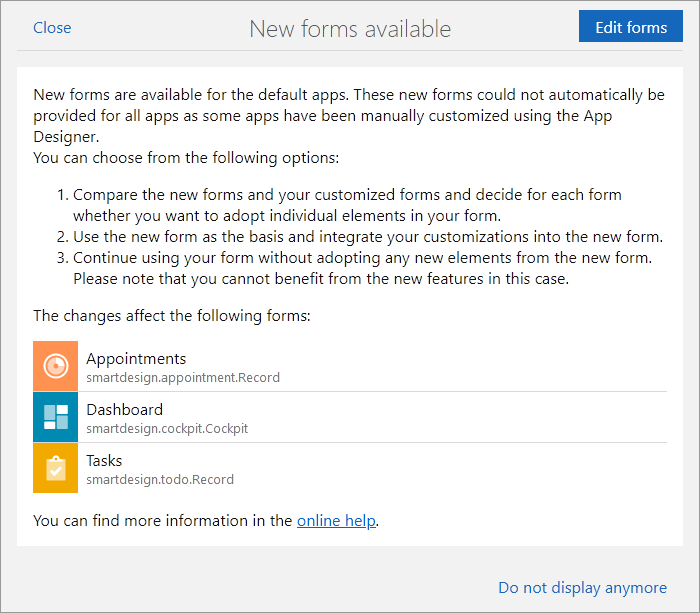Image resolution: width=700 pixels, height=613 pixels.
Task: Choose Do not display anymore
Action: (x=582, y=588)
